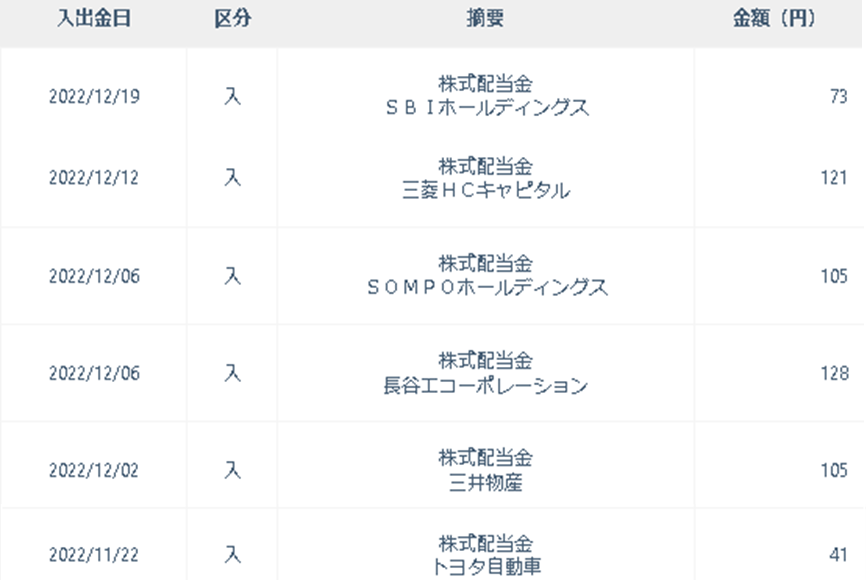Select the amount 41 cell

point(838,552)
